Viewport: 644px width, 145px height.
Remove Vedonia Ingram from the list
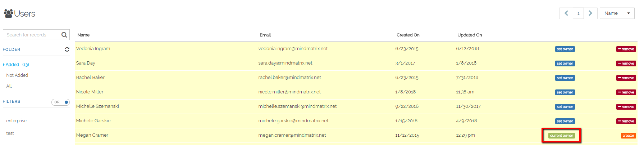click(x=626, y=49)
